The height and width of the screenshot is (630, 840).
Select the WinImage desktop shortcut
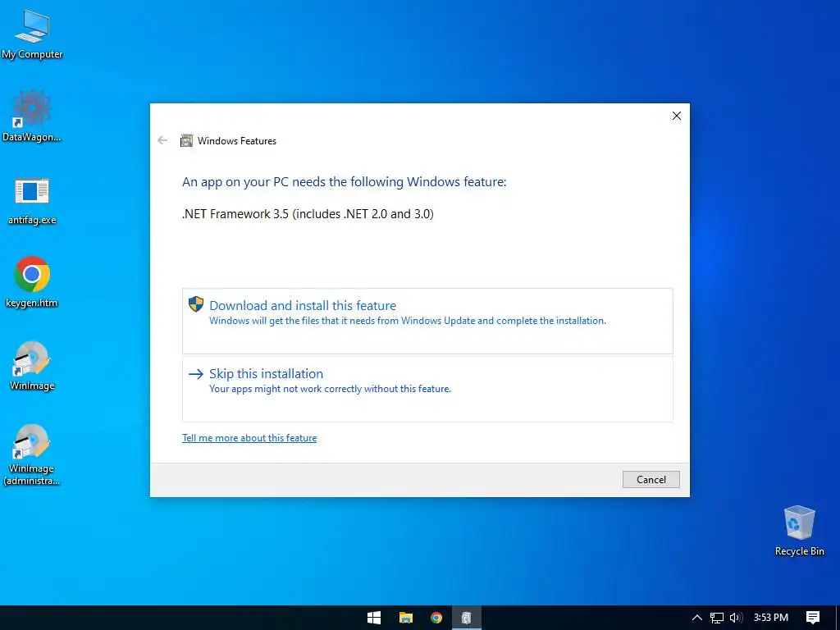click(x=32, y=365)
